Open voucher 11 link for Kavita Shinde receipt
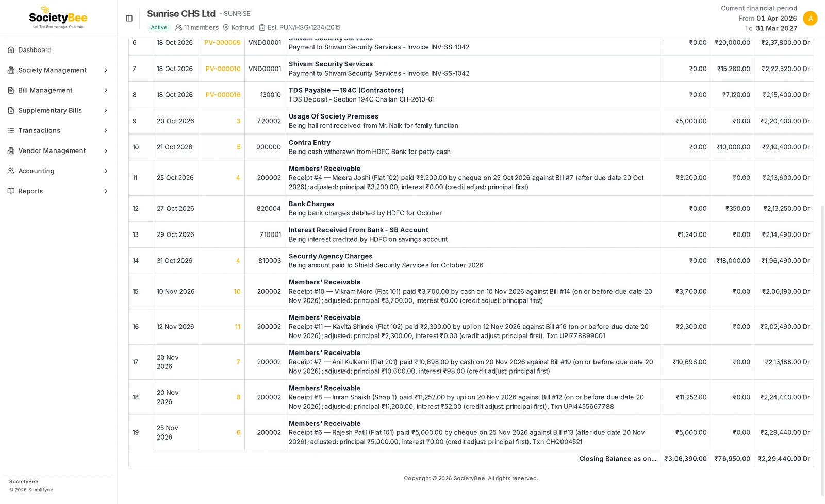825x504 pixels. click(x=238, y=327)
